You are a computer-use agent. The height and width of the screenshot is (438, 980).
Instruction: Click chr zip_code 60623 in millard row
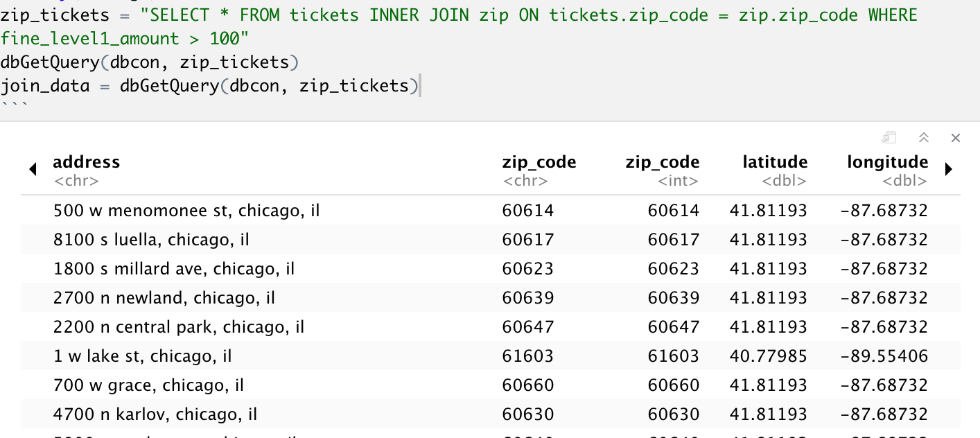(528, 268)
